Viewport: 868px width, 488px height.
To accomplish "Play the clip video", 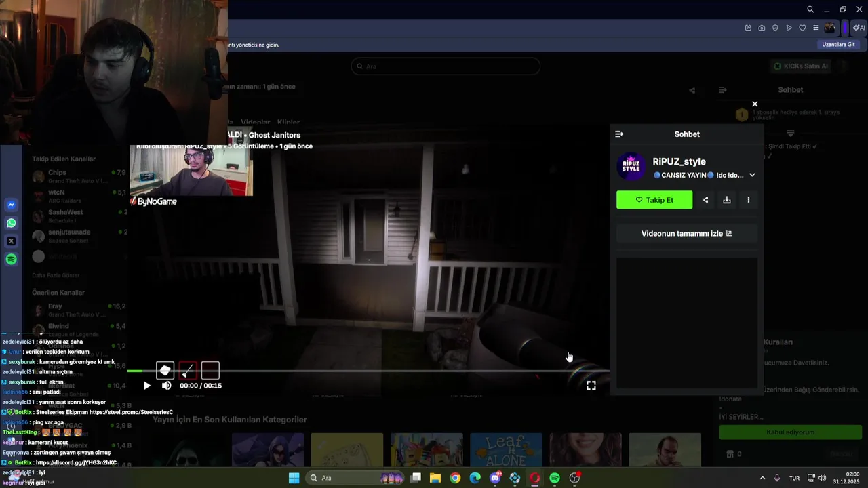I will (147, 386).
